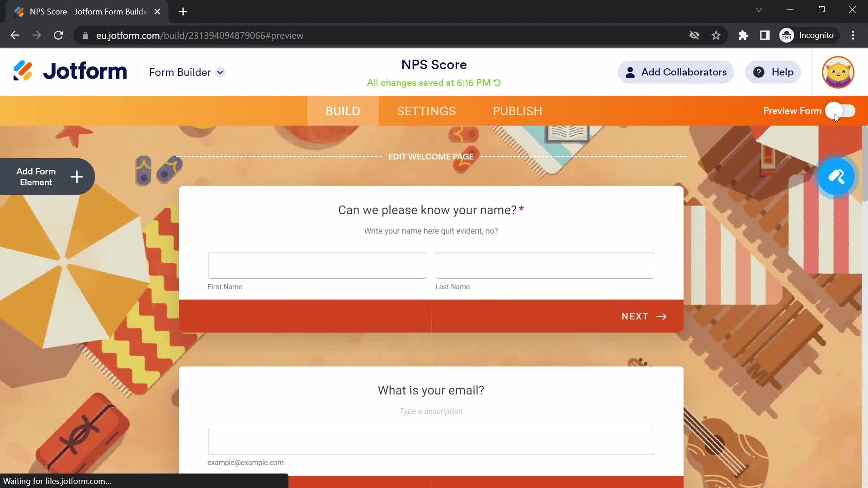Expand the Form Builder dropdown menu
This screenshot has width=868, height=488.
pos(220,72)
